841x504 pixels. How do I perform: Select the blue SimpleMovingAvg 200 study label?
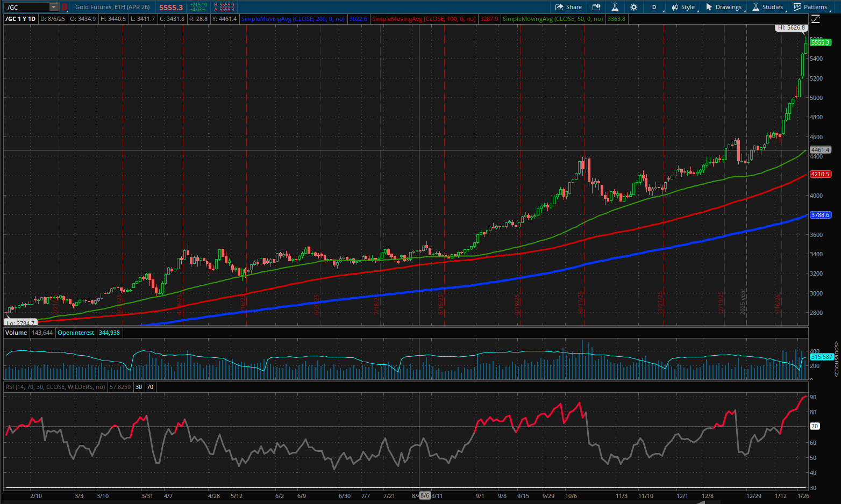(x=293, y=19)
